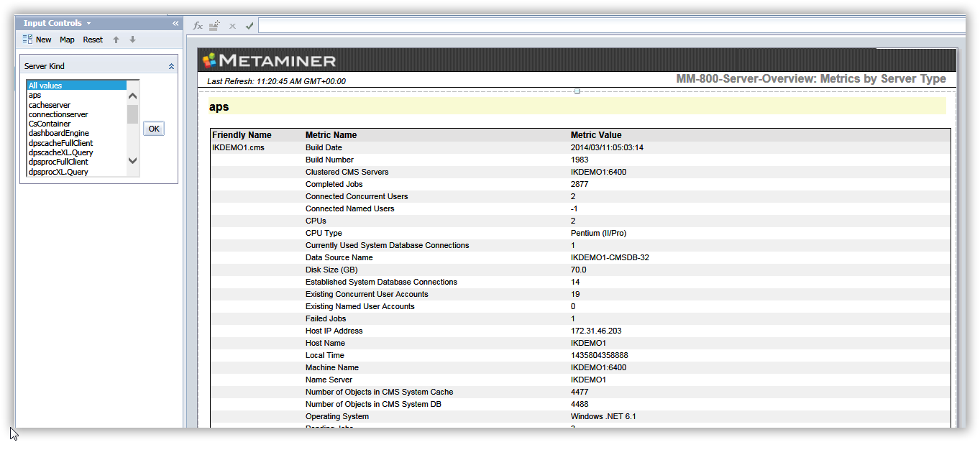This screenshot has height=450, width=980.
Task: Click the Server Kind list scrollbar thumb
Action: (x=132, y=114)
